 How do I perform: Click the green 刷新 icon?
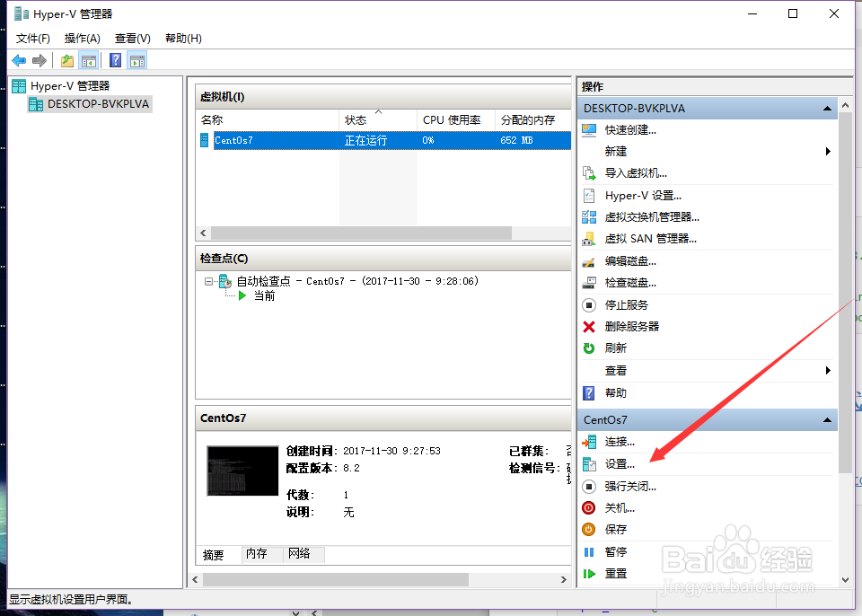click(x=589, y=348)
